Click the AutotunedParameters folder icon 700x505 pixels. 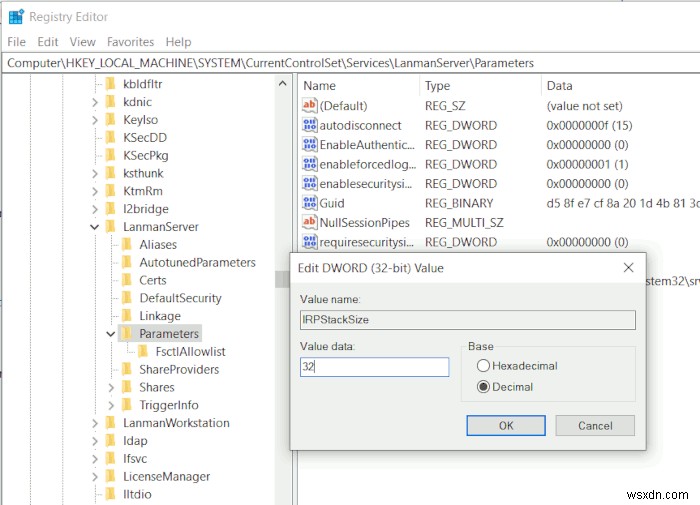tap(127, 263)
